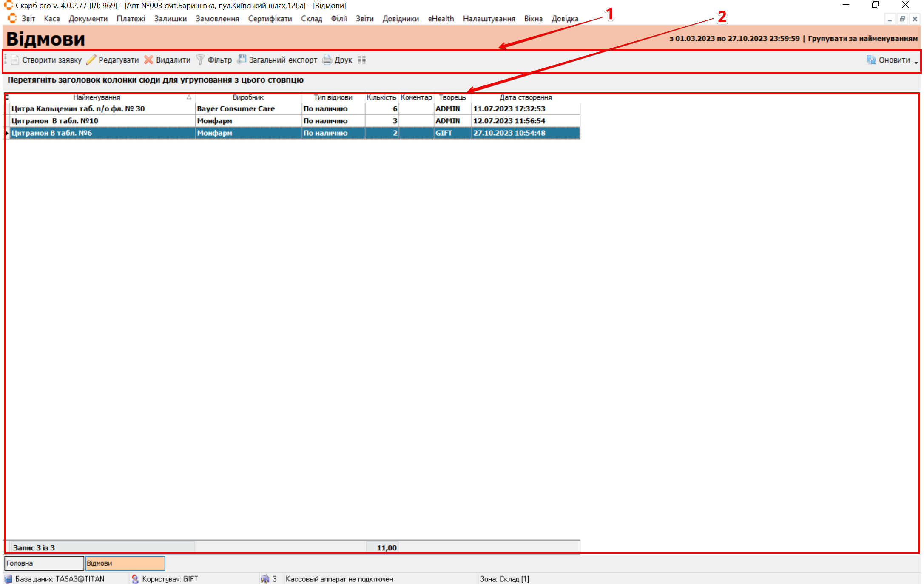Click the Створити заявку document icon
Viewport: 924px width, 584px height.
15,60
